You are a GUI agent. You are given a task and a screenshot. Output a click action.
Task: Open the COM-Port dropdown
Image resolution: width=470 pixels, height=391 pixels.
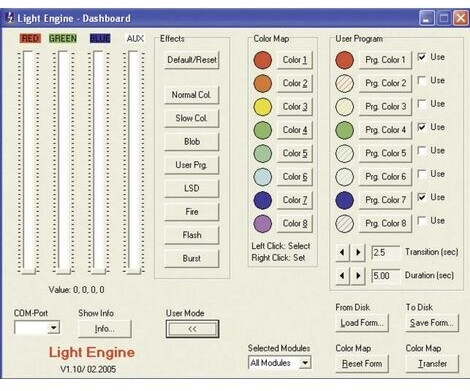click(53, 328)
